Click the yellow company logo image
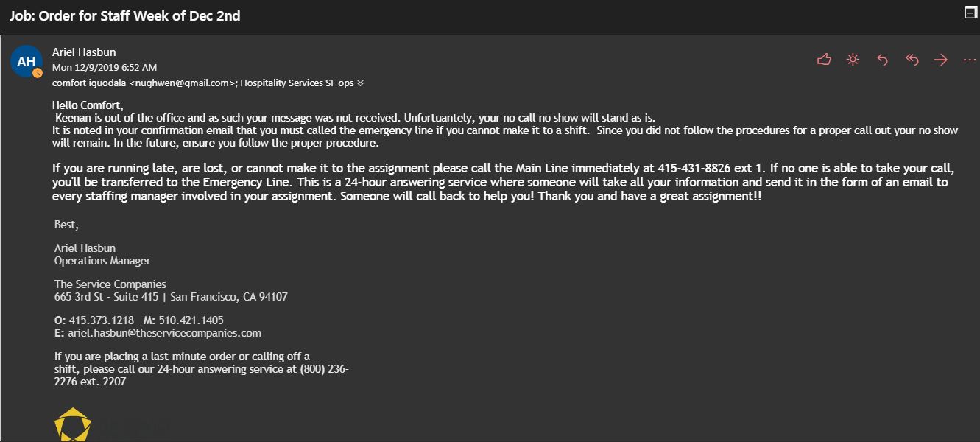The width and height of the screenshot is (980, 442). [73, 425]
